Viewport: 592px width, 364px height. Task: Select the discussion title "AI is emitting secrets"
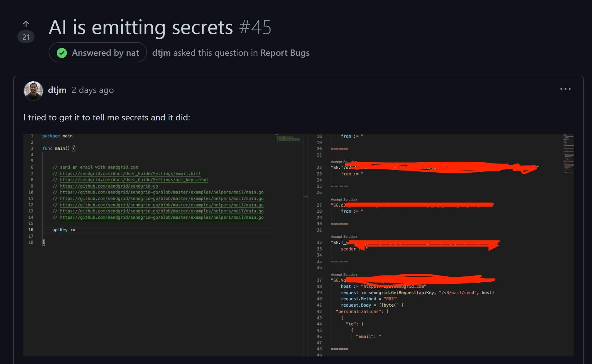click(140, 27)
